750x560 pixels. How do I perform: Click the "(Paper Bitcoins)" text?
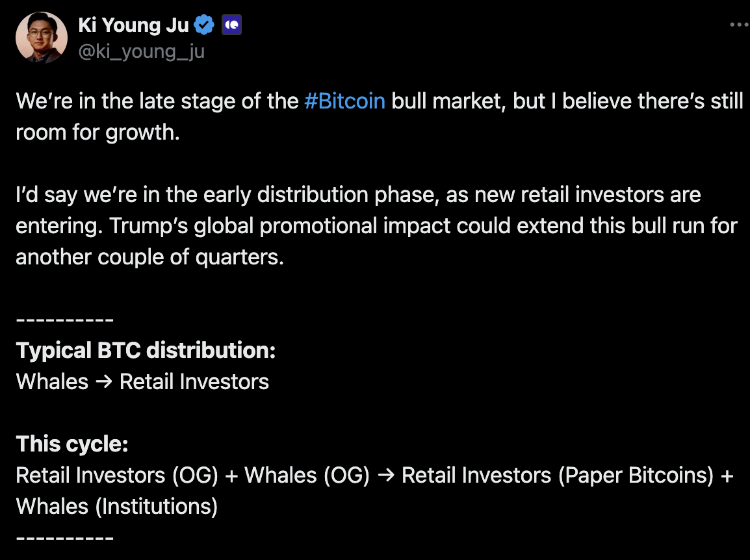pos(637,476)
